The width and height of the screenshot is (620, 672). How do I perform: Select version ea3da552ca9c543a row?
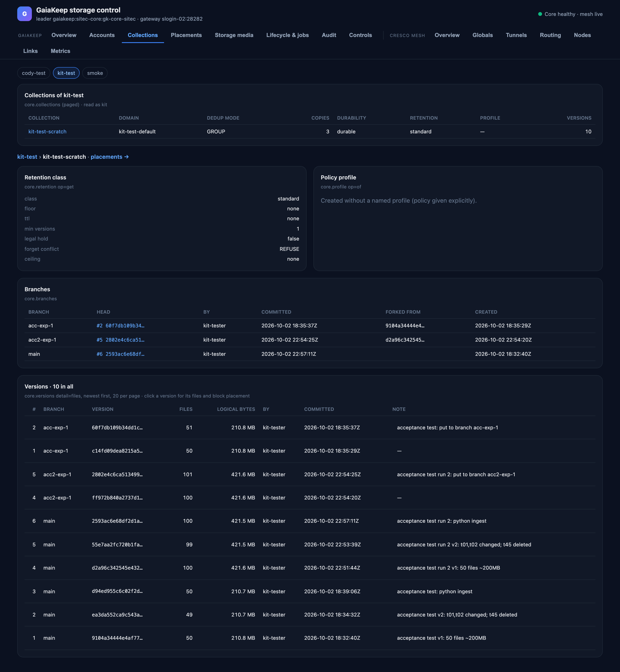[310, 615]
